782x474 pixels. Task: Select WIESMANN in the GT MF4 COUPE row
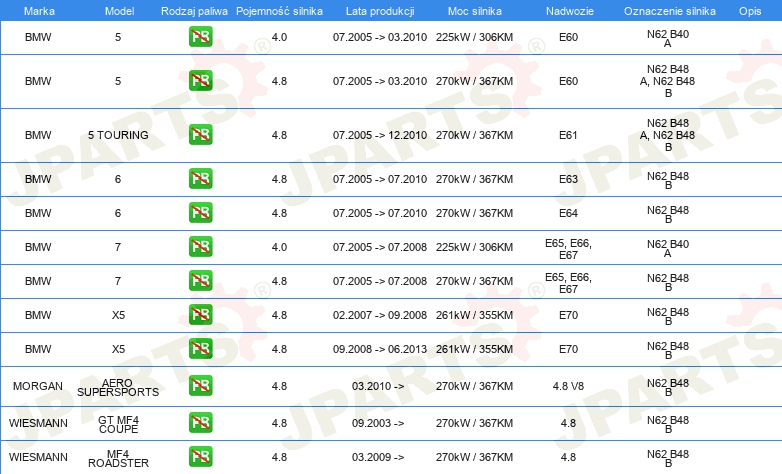coord(38,423)
